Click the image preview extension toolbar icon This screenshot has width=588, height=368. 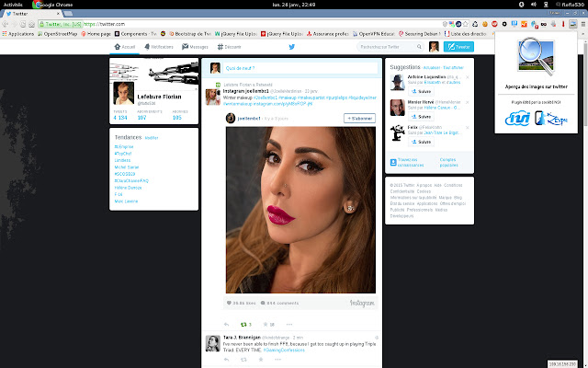tap(572, 24)
